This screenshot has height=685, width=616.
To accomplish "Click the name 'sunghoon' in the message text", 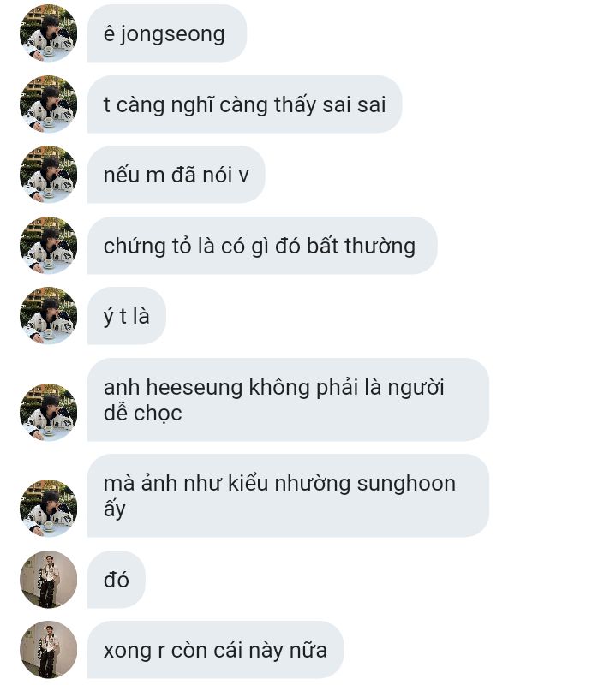I will coord(406,484).
